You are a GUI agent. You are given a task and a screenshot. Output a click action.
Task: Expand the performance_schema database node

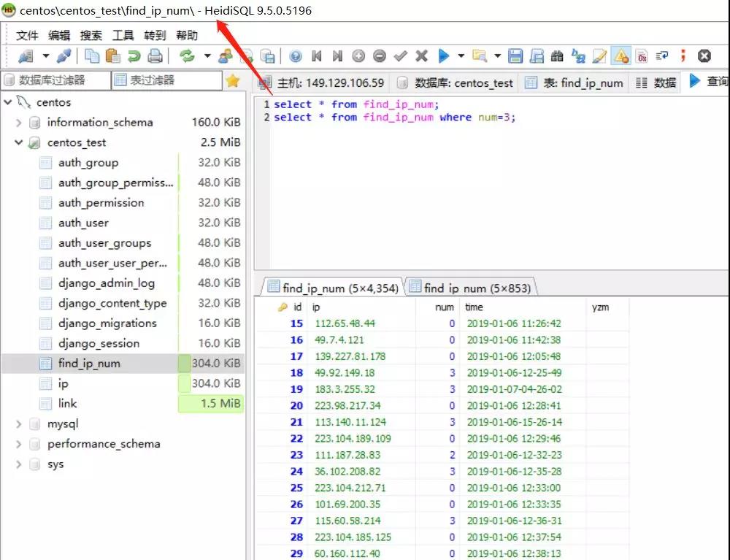coord(19,444)
